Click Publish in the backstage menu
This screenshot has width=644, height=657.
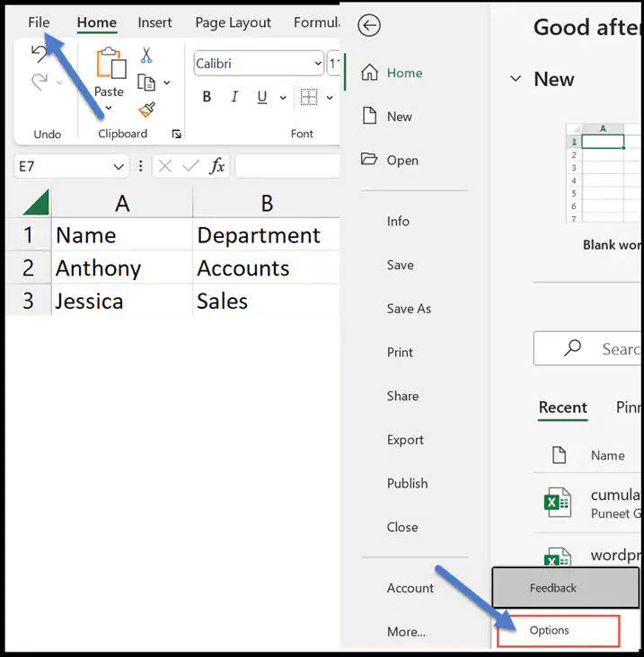point(407,484)
